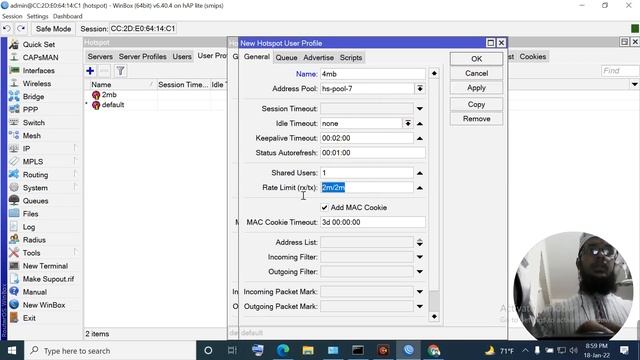This screenshot has height=360, width=640.
Task: Expand Tools submenu
Action: coord(31,253)
